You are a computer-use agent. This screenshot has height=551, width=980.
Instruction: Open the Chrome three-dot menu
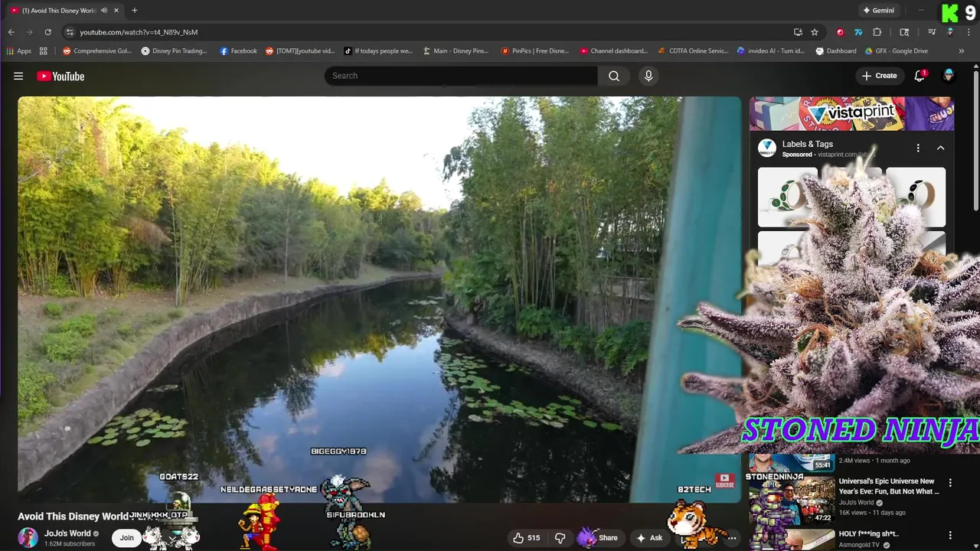pyautogui.click(x=968, y=32)
